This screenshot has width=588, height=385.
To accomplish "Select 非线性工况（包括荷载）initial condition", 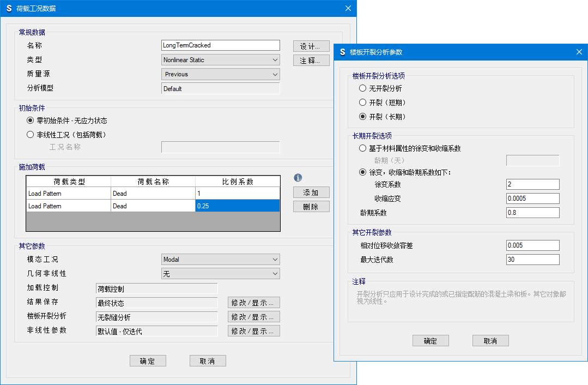I will tap(31, 135).
